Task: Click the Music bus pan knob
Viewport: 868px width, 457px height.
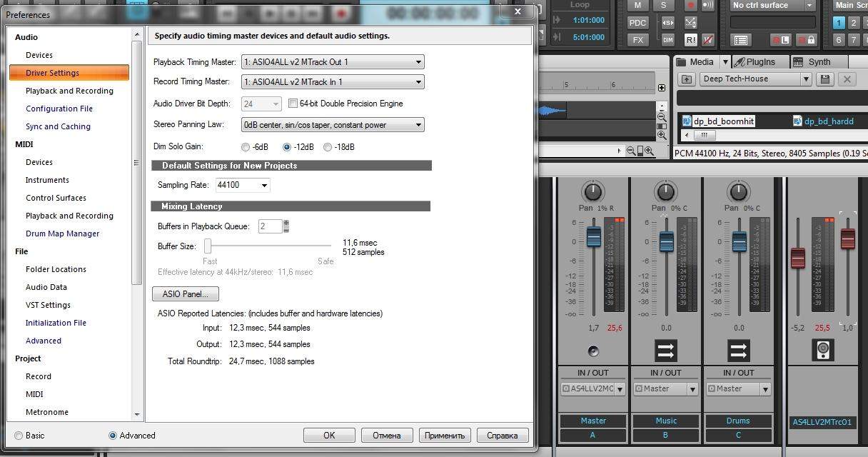Action: pos(665,191)
